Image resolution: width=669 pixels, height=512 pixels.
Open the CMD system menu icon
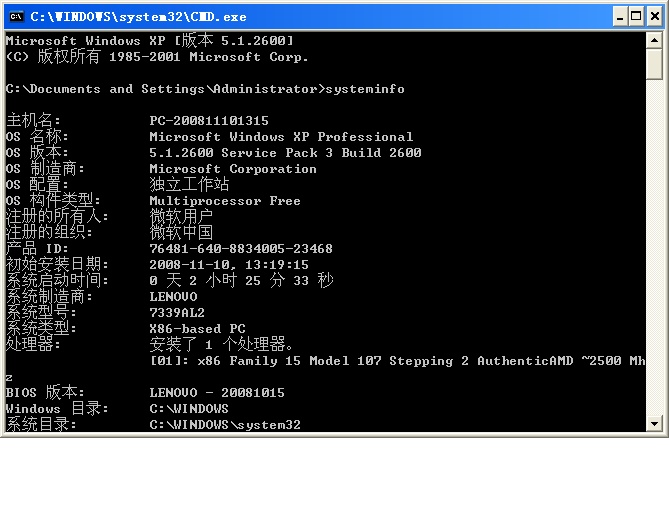click(15, 16)
